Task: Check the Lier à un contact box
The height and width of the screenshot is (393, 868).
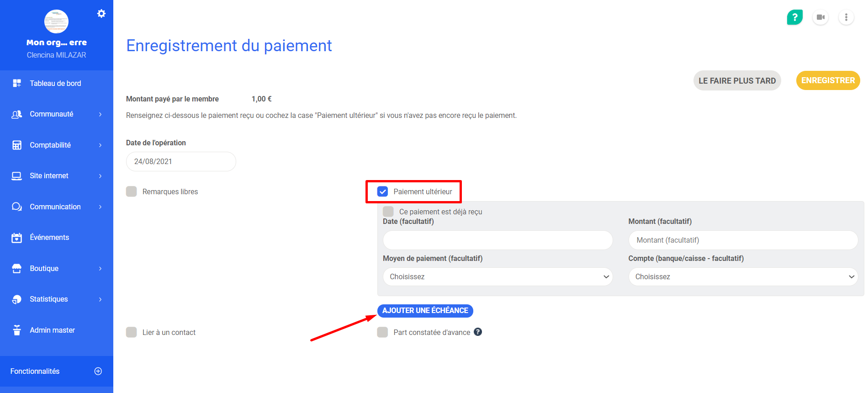Action: click(132, 332)
